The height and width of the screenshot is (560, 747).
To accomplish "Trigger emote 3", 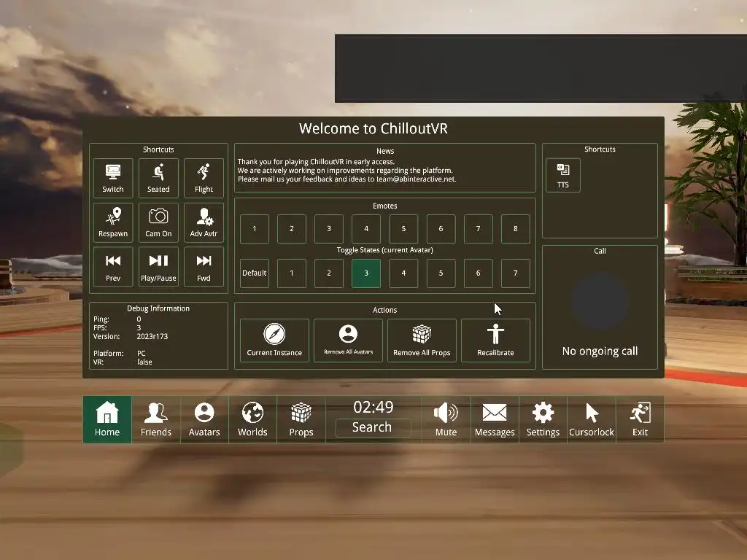I will (x=329, y=228).
